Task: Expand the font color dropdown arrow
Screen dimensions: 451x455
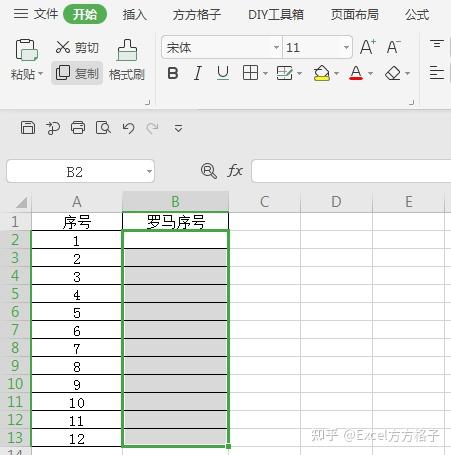Action: pyautogui.click(x=370, y=73)
